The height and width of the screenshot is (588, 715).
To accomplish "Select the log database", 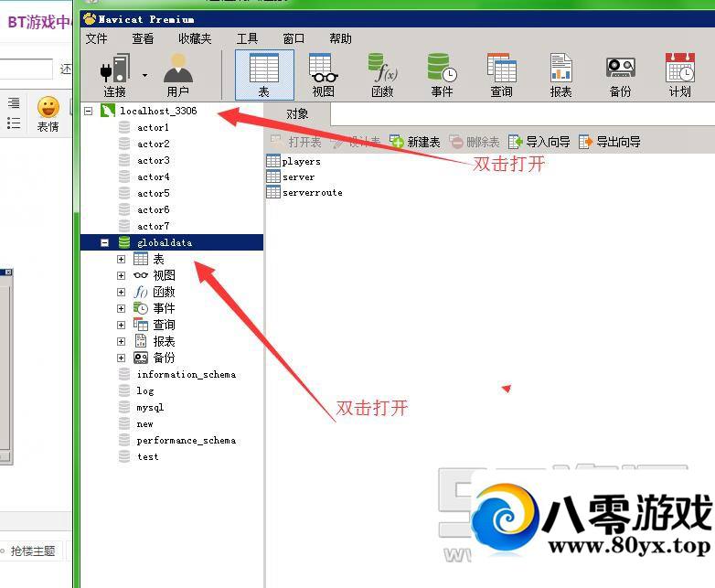I will [145, 391].
